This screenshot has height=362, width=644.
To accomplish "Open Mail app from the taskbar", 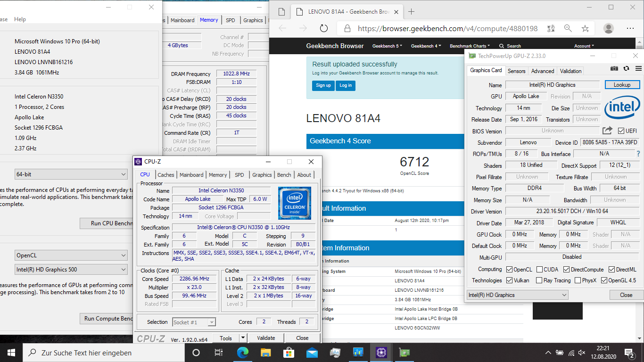I will pyautogui.click(x=312, y=352).
